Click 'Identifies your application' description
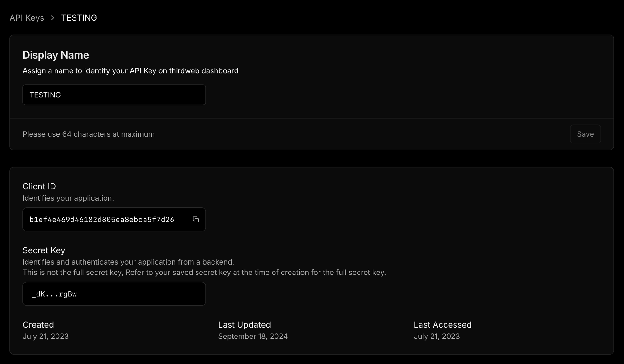624x364 pixels. (x=68, y=198)
